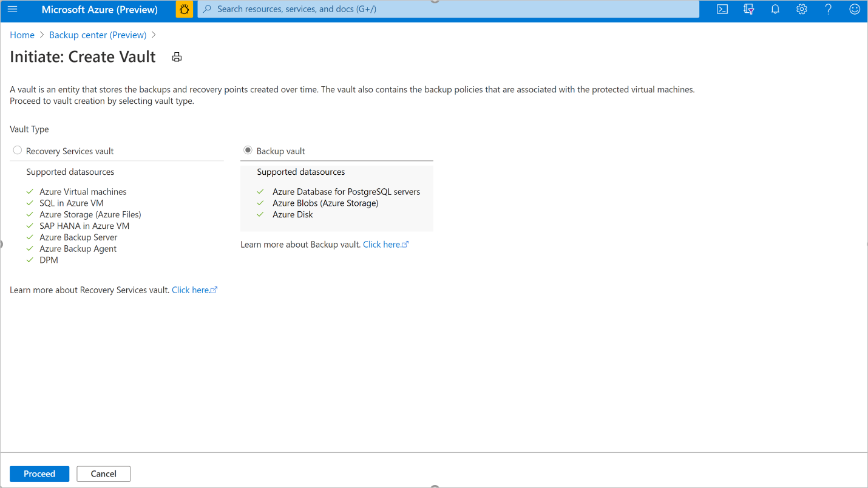The image size is (868, 488).
Task: Click the preview bug report icon
Action: tap(185, 9)
